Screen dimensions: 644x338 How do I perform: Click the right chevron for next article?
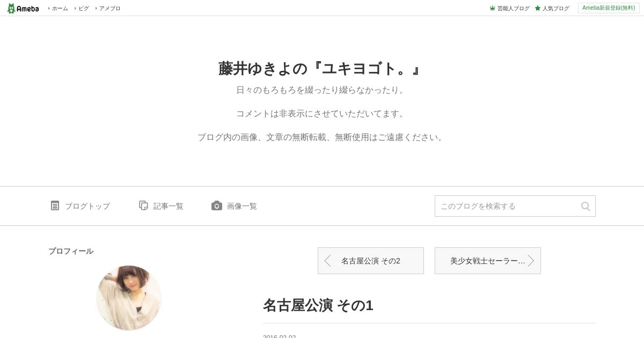click(x=531, y=261)
